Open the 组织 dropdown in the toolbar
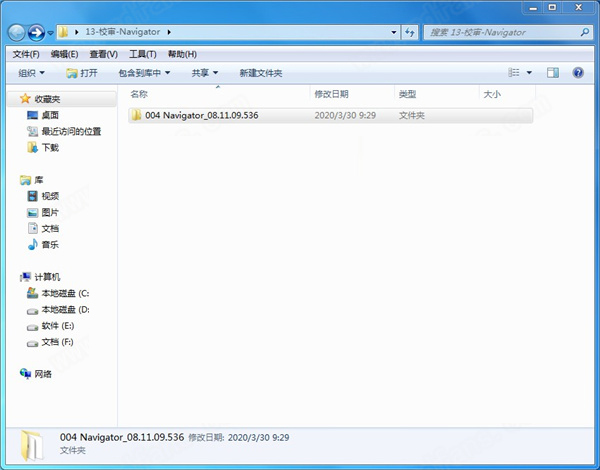Image resolution: width=600 pixels, height=470 pixels. pos(31,73)
